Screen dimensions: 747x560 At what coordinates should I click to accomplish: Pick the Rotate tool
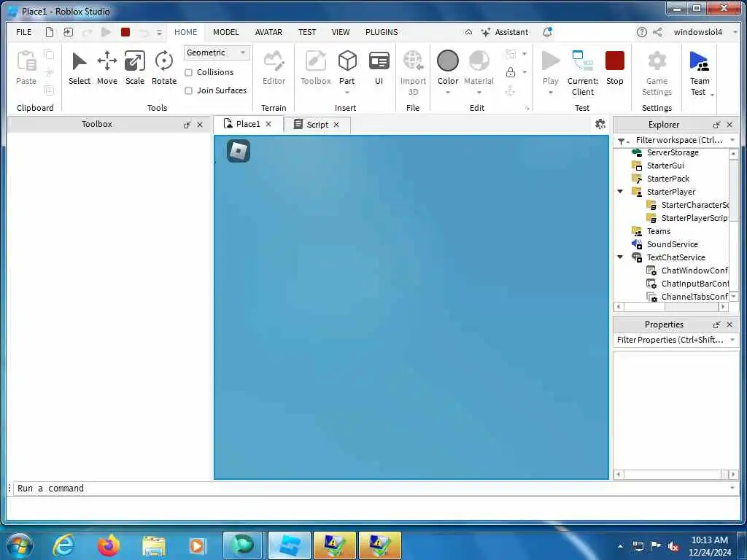tap(164, 69)
